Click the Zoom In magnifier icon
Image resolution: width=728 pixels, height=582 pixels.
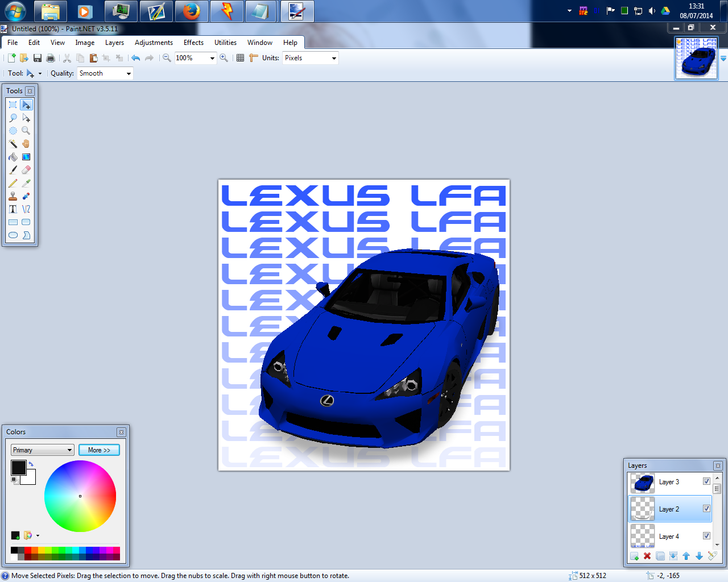point(224,58)
